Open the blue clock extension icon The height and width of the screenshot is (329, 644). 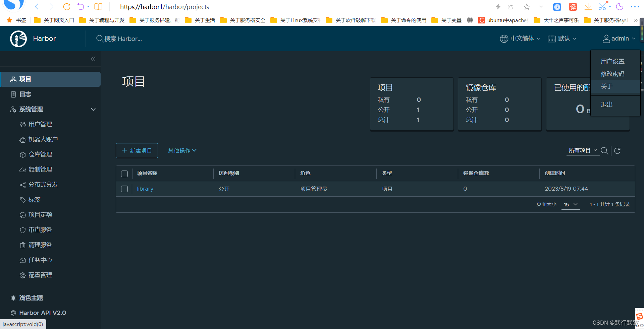coord(557,7)
